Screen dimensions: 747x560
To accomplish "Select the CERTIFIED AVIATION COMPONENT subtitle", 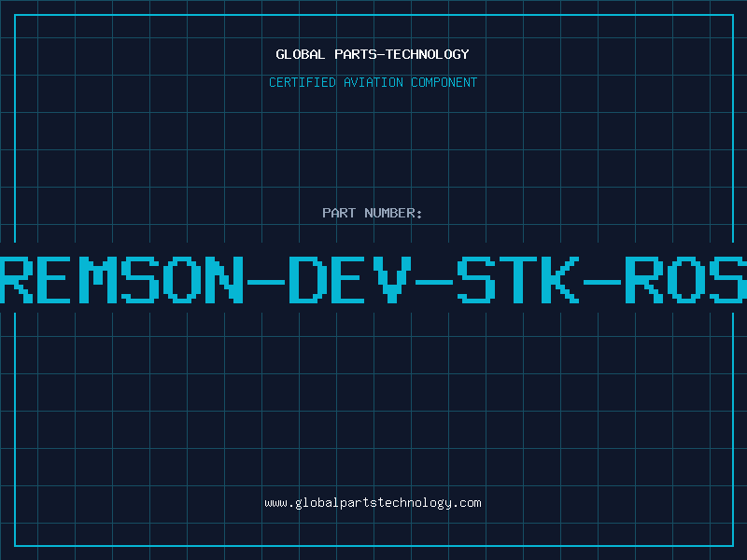I will (x=373, y=82).
